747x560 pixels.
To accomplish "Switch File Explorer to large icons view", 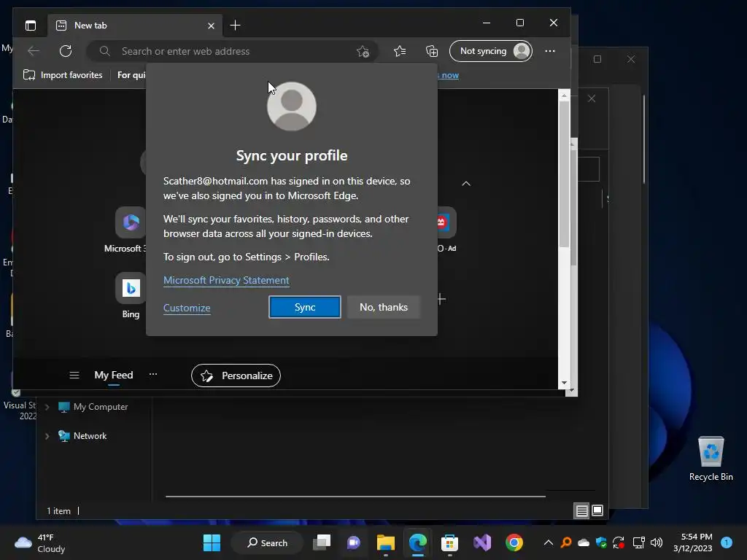I will [597, 511].
